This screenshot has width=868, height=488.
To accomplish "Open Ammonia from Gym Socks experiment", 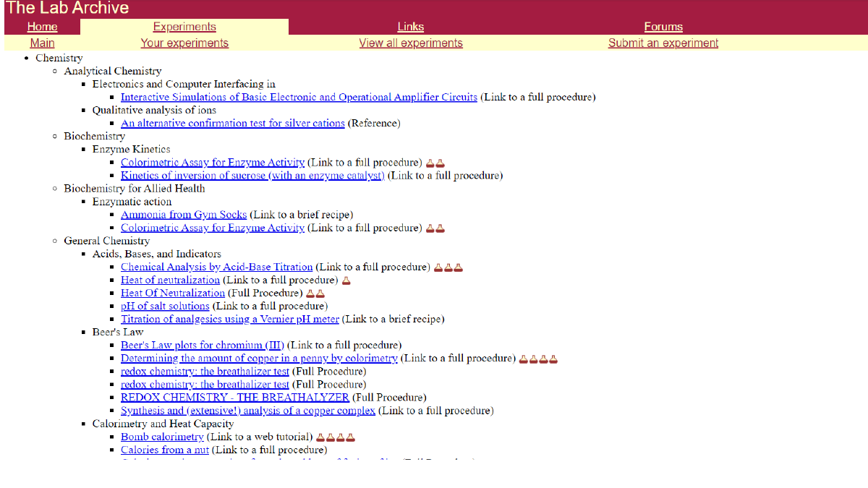I will tap(184, 215).
